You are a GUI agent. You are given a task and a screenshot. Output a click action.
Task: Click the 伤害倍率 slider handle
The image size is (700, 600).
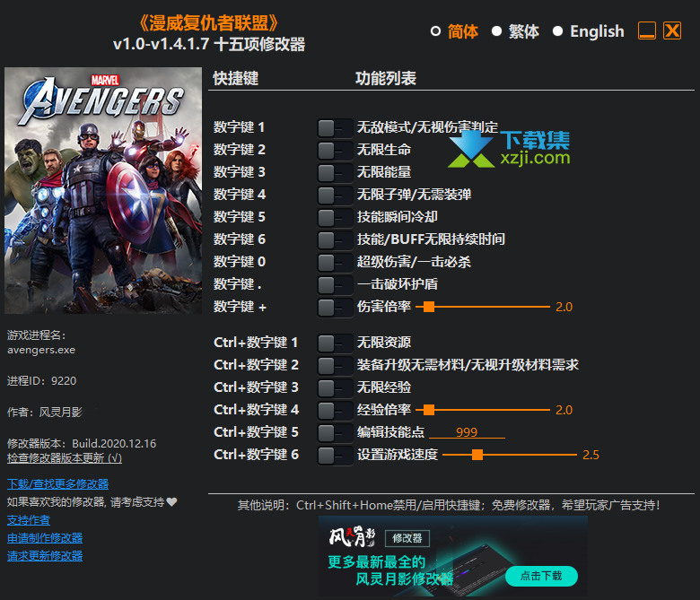click(429, 307)
